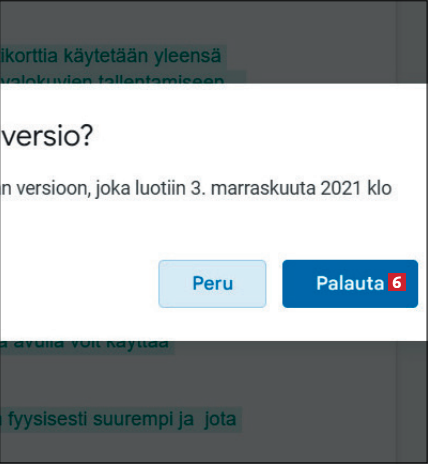Click the red number 6 badge
The image size is (428, 464).
397,282
